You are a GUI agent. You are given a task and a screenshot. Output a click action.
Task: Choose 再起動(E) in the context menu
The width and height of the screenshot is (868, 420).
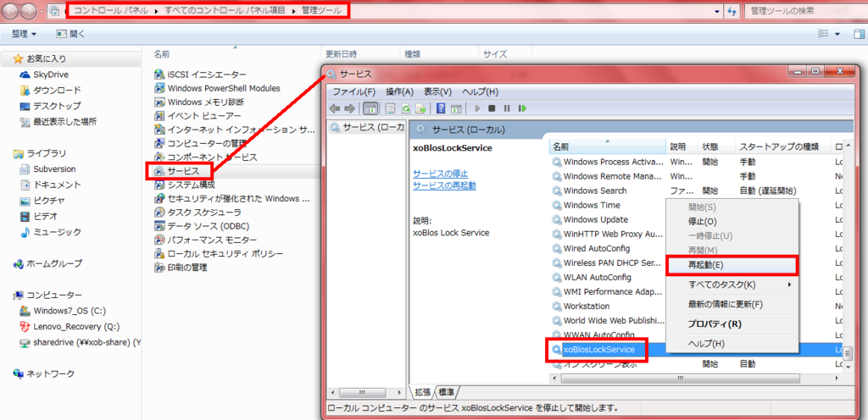[x=732, y=265]
